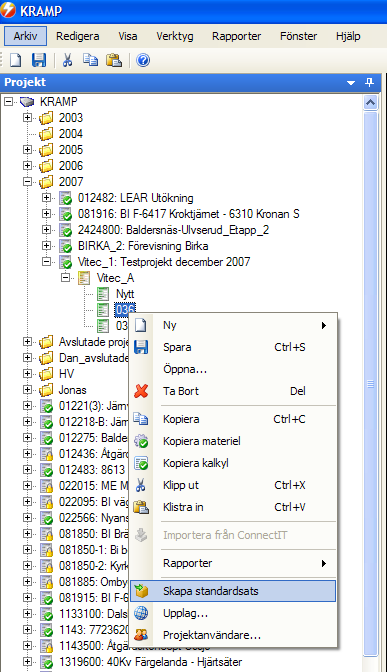
Task: Select the Nytt tree item
Action: coord(125,294)
